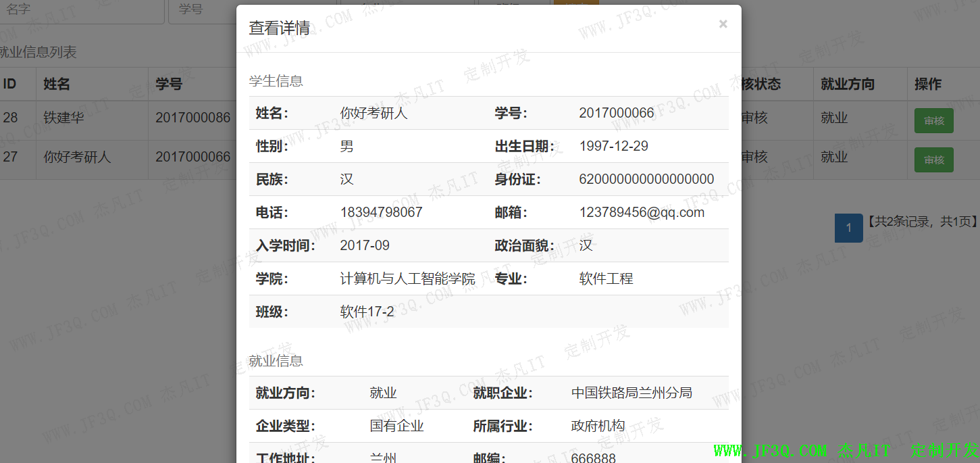
Task: Click the company name 中国铁路局兰州分局
Action: (x=631, y=393)
